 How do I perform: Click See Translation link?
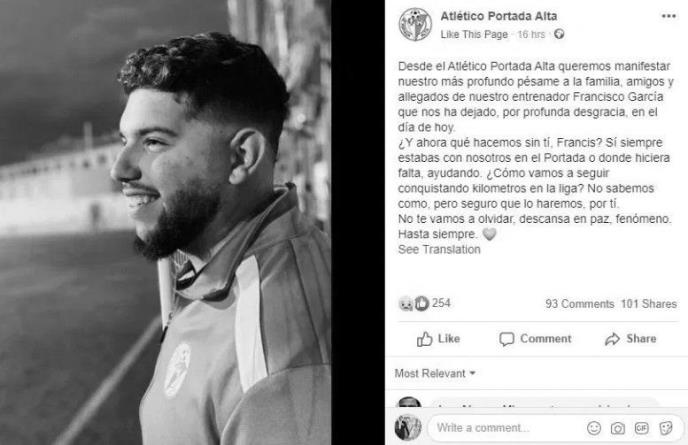439,249
